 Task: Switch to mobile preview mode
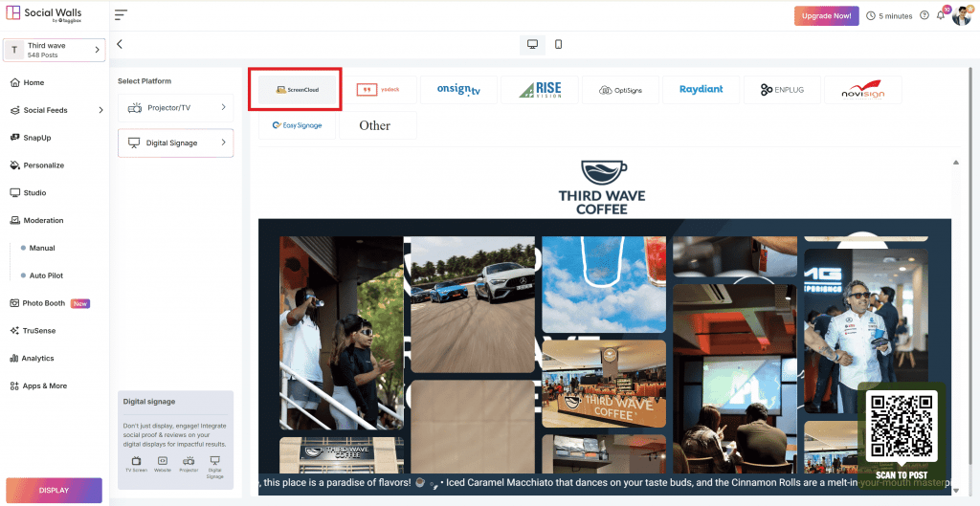coord(559,44)
